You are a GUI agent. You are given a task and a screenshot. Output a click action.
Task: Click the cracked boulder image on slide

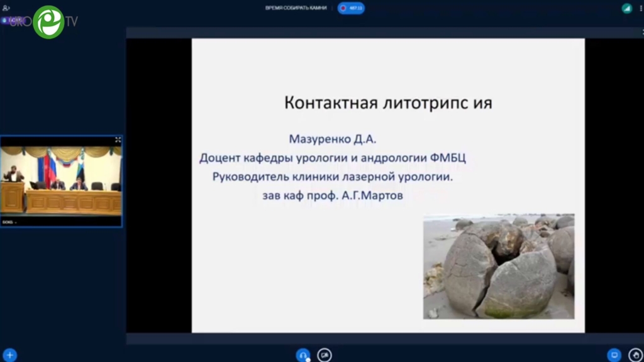coord(498,266)
